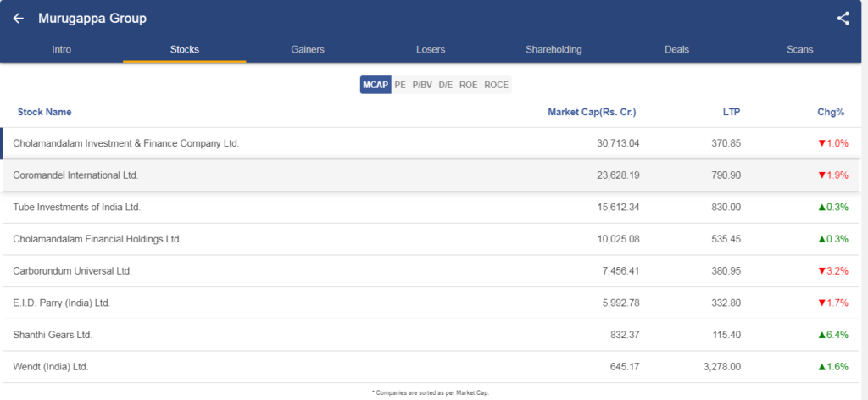Click market cap value 5,992.78
The height and width of the screenshot is (400, 868).
coord(620,303)
